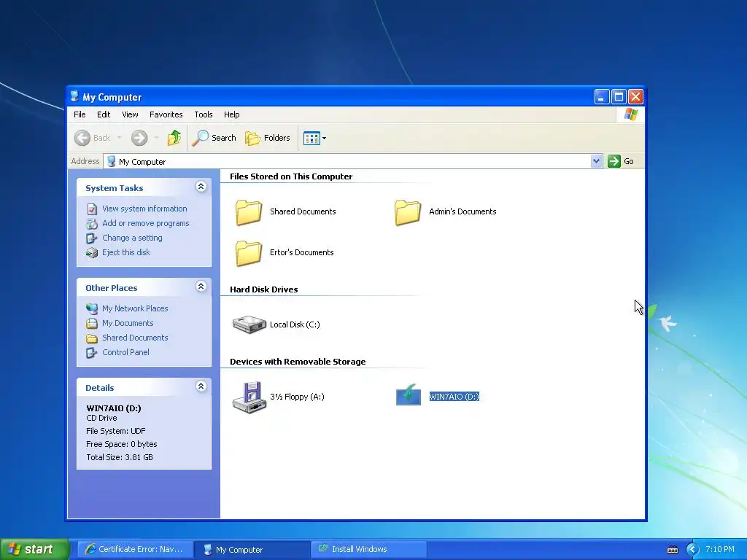Collapse the Other Places panel

click(201, 286)
